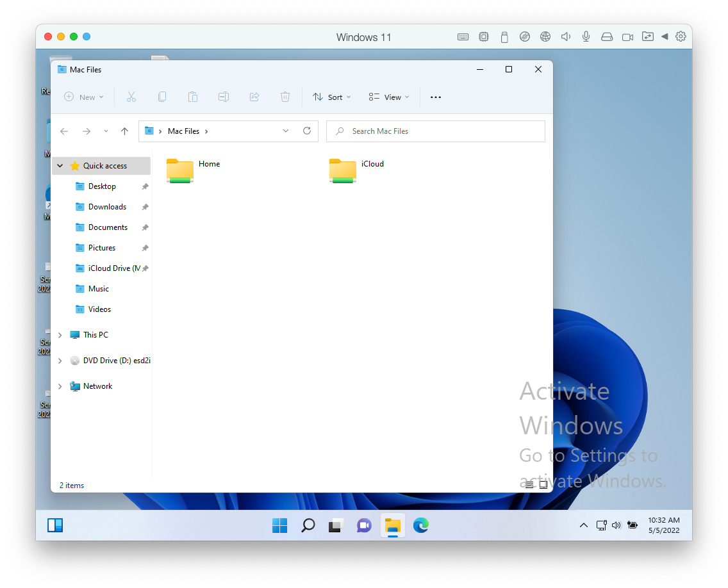Collapse Quick access tree
The width and height of the screenshot is (728, 588).
[x=60, y=166]
